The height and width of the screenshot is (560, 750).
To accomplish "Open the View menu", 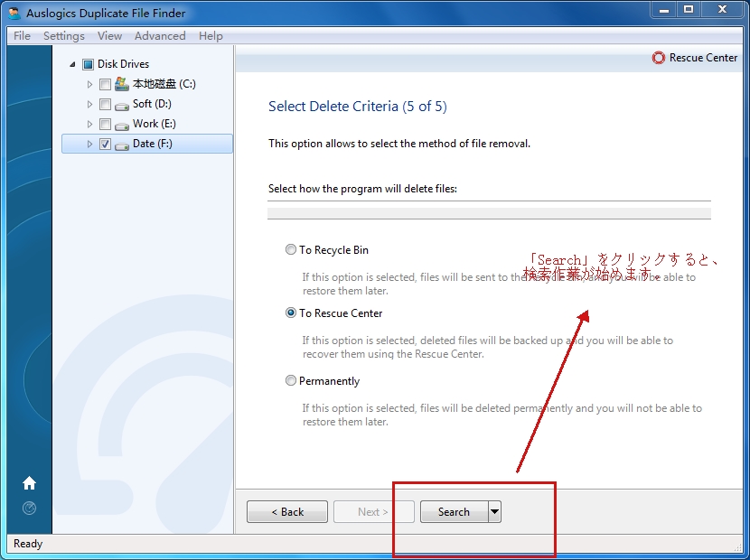I will click(x=109, y=36).
